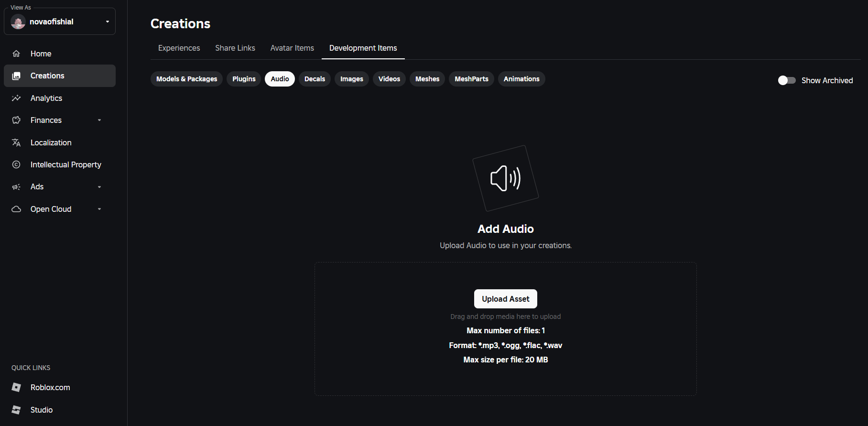Open the Studio quick link
Image resolution: width=868 pixels, height=426 pixels.
pos(60,410)
